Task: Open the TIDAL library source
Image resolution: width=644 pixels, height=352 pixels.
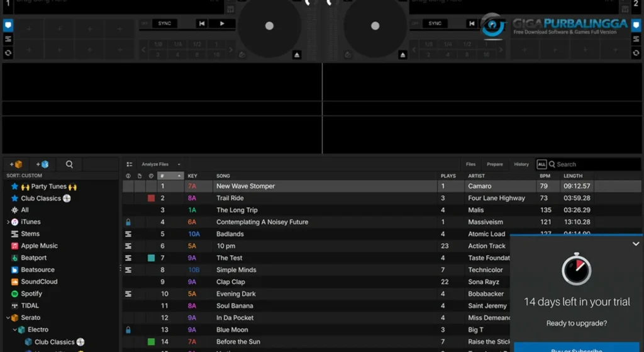Action: click(25, 305)
